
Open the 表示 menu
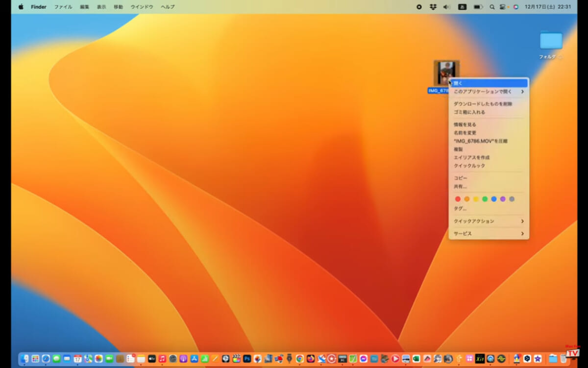click(101, 7)
